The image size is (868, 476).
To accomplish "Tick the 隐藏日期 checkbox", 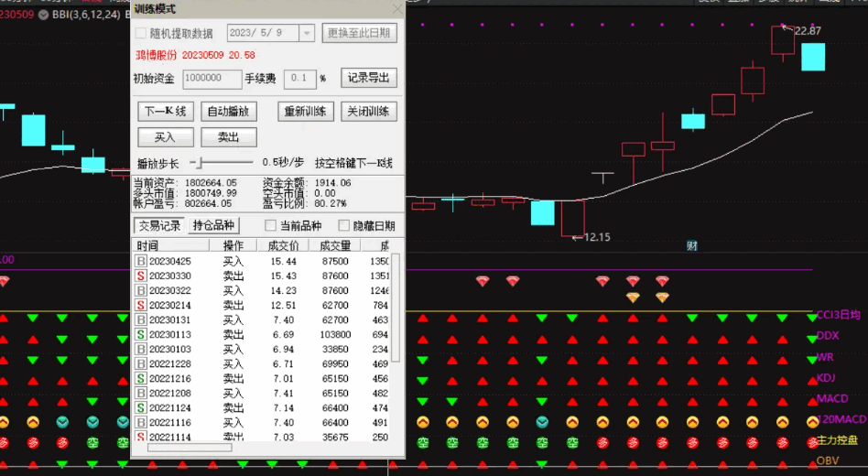I will coord(343,225).
